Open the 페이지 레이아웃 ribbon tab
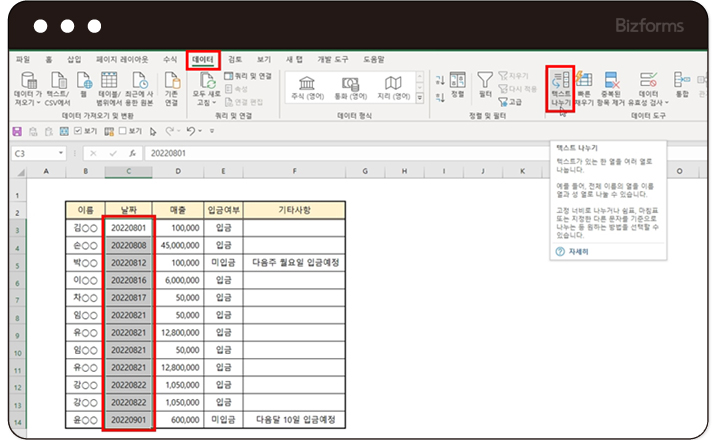Viewport: 715px width, 440px height. point(120,60)
